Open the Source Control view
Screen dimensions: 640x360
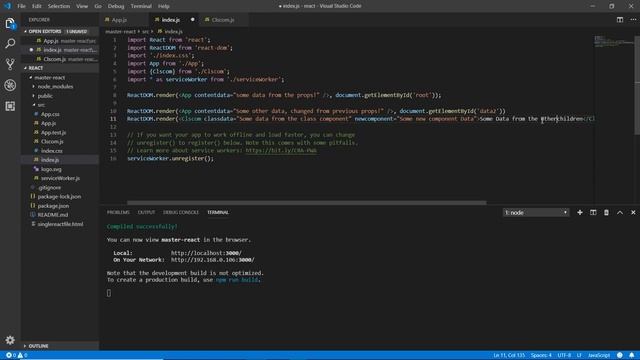[x=10, y=64]
